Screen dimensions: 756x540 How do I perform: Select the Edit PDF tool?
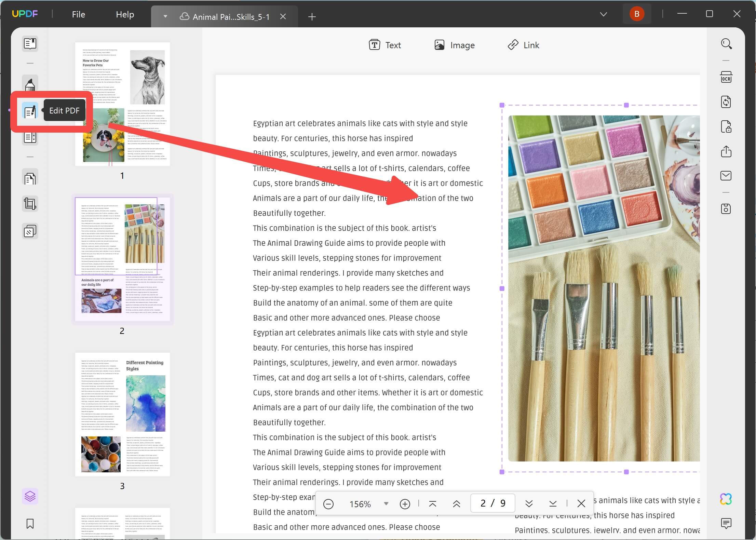coord(30,111)
